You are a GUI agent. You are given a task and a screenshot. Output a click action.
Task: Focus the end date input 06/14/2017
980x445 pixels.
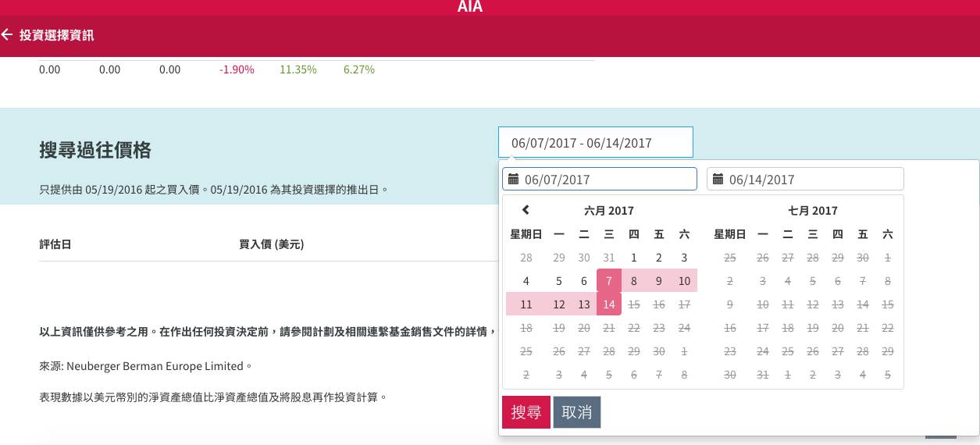[805, 179]
